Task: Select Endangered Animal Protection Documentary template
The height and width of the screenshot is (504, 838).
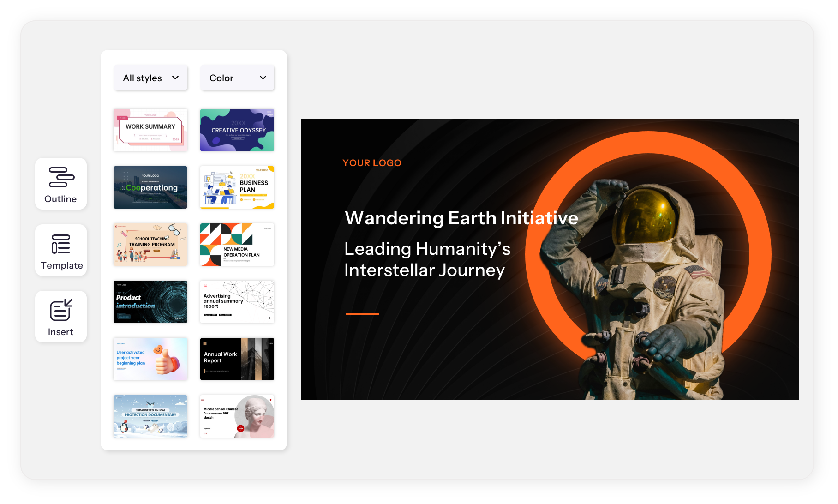Action: 150,416
